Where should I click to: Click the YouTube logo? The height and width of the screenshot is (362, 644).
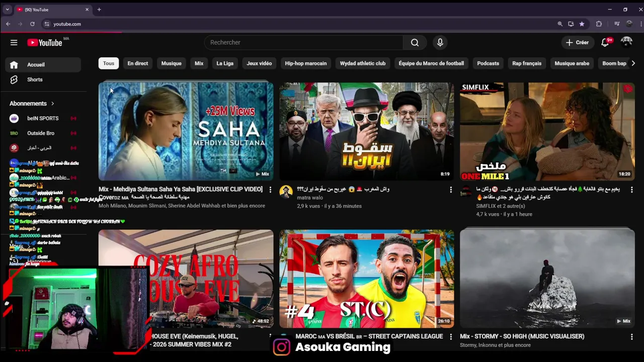[45, 43]
